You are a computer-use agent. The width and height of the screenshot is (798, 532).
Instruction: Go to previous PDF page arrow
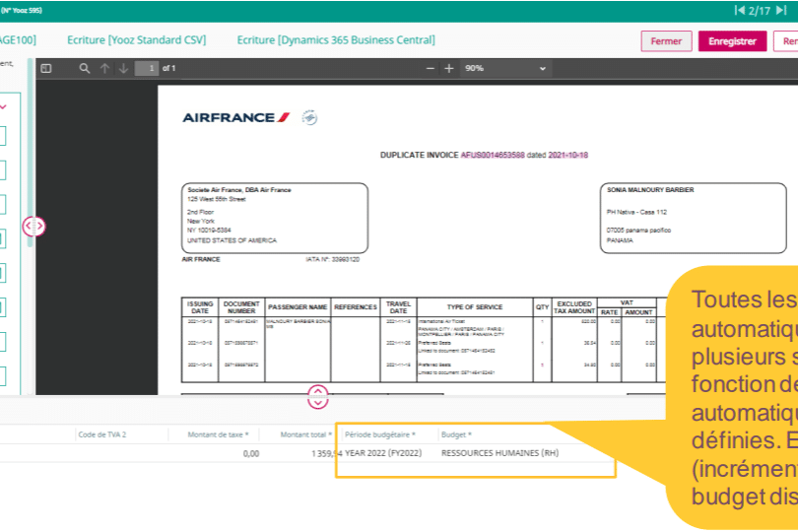(x=104, y=68)
